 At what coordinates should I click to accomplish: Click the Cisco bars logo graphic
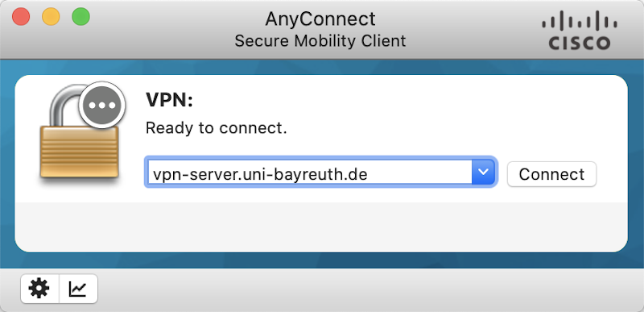coord(579,20)
